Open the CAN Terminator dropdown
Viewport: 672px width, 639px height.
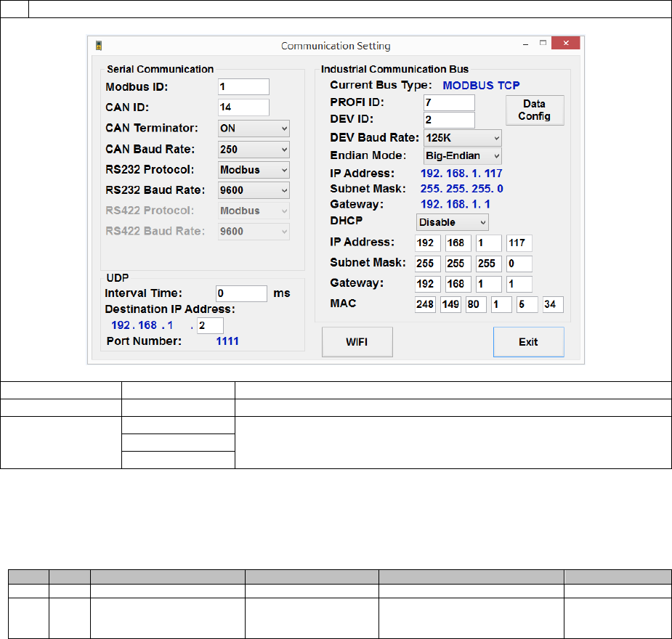[254, 129]
